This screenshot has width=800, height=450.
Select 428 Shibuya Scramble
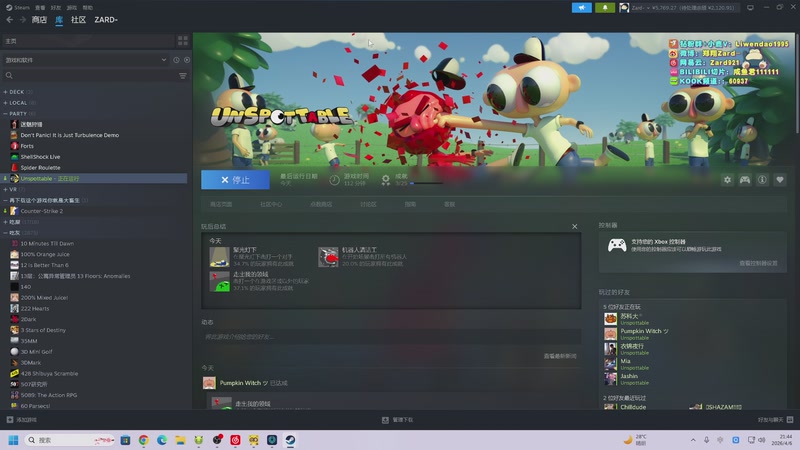point(49,373)
